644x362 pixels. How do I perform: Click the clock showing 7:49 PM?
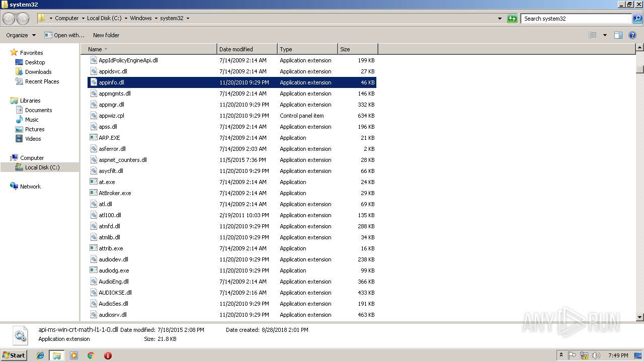[618, 355]
